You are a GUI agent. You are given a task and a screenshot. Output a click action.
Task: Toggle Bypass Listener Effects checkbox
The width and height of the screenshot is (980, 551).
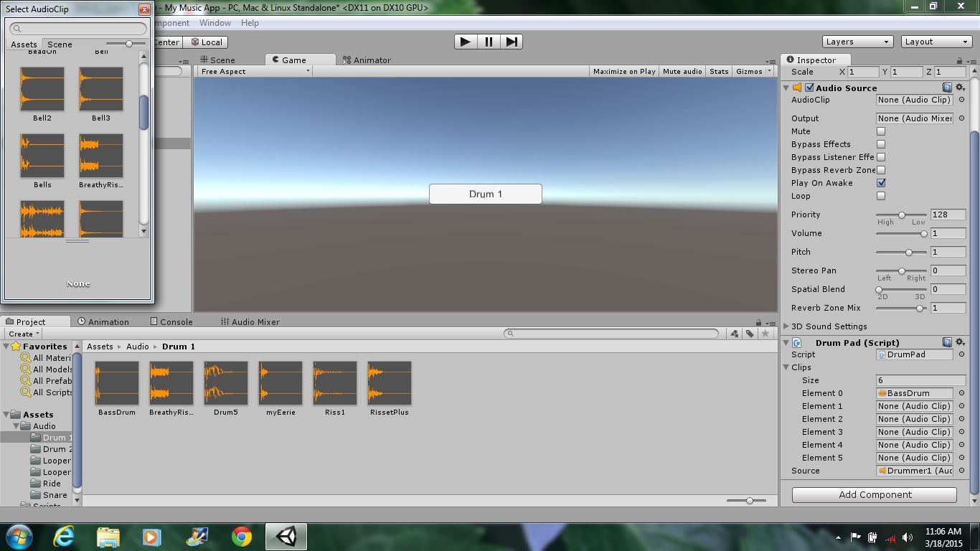pos(881,157)
